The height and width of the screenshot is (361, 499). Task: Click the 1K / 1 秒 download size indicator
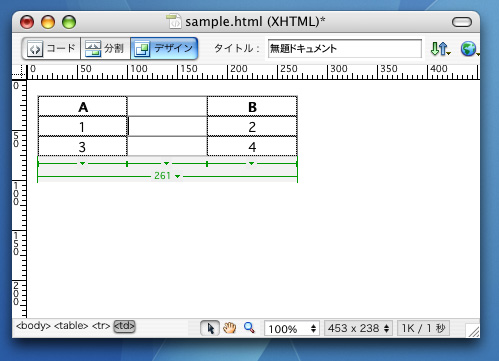point(423,329)
